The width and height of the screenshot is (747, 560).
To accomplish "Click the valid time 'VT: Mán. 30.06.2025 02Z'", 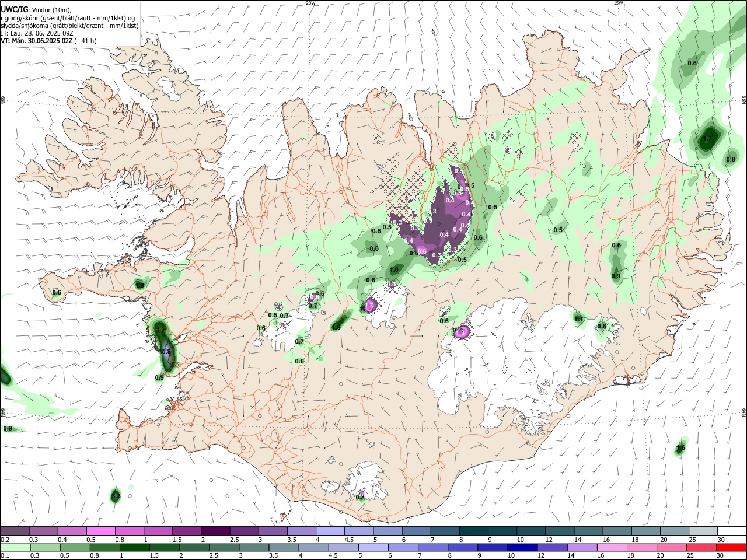I will [37, 41].
